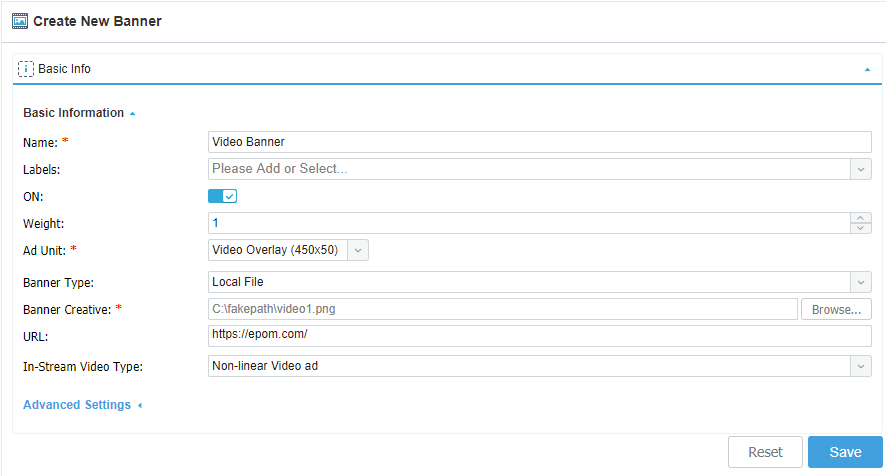The width and height of the screenshot is (886, 476).
Task: Increase Weight with the up arrow
Action: pyautogui.click(x=861, y=218)
